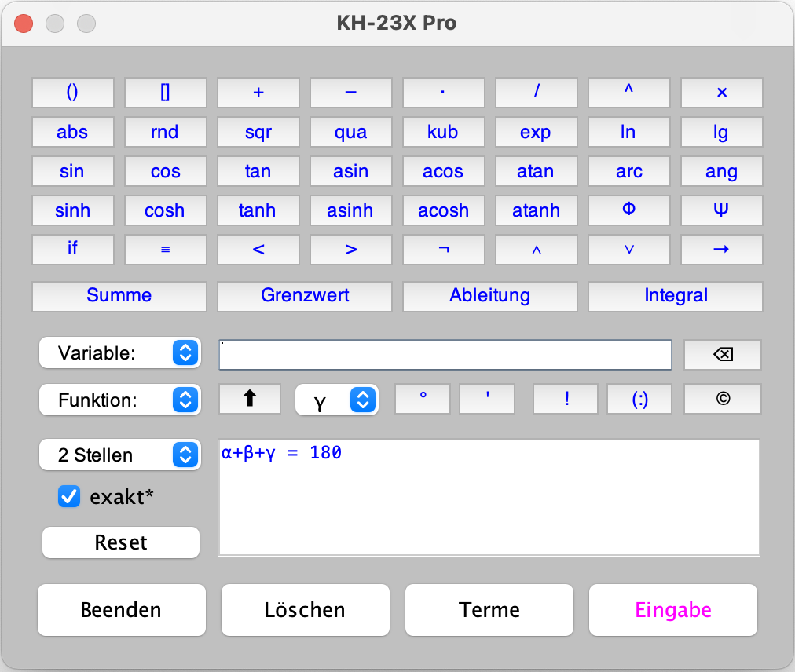Insert the capital Phi Φ function
This screenshot has height=672, width=795.
[628, 210]
